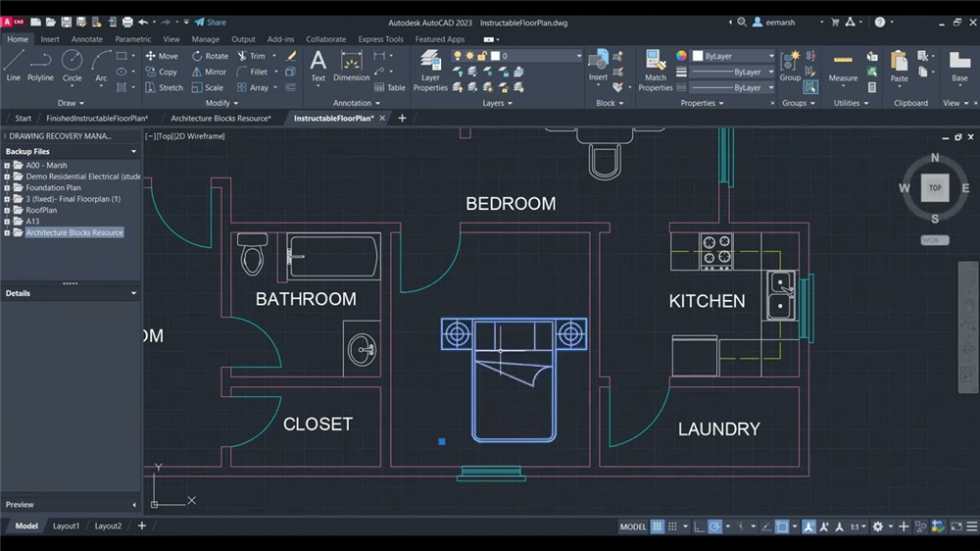This screenshot has width=980, height=551.
Task: Toggle polar tracking in the status bar
Action: [x=715, y=526]
